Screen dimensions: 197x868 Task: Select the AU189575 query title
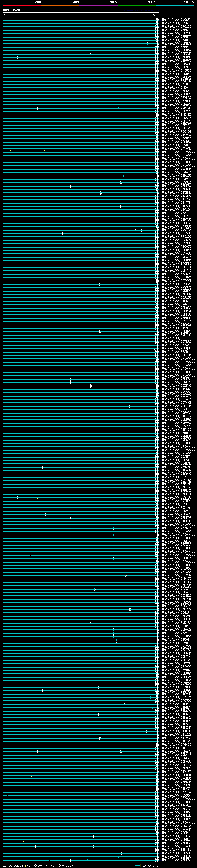tap(11, 10)
